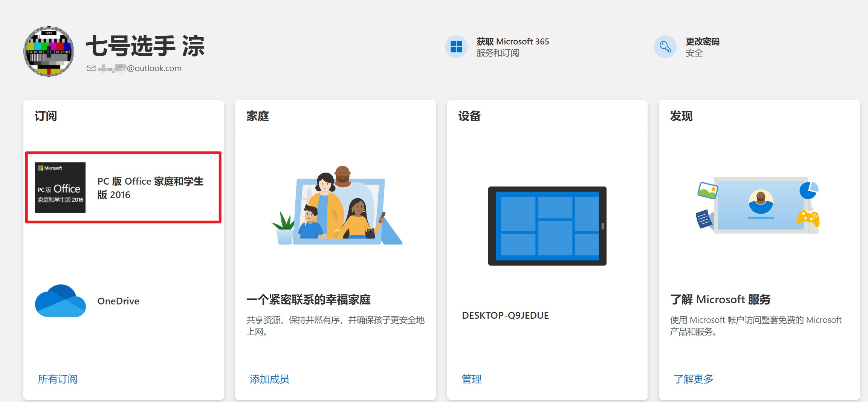Click 添加成员 to add family member
This screenshot has height=402, width=868.
pyautogui.click(x=269, y=379)
